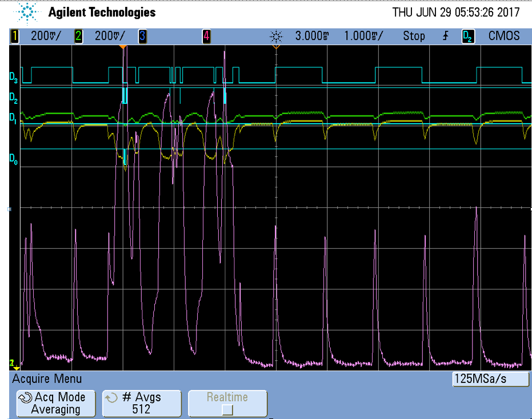Viewport: 532px width, 419px height.
Task: Click the channel 1 200 mV/ scale value
Action: pos(46,36)
